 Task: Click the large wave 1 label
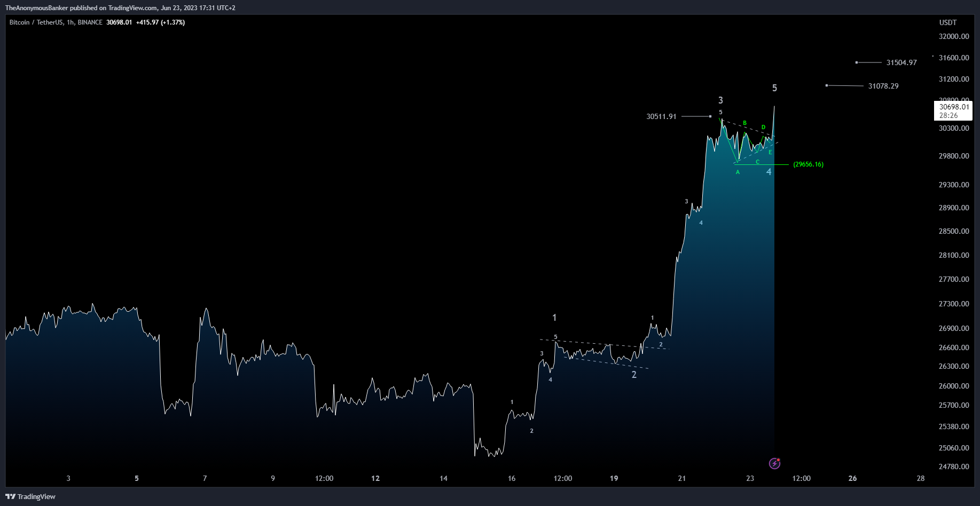click(554, 318)
